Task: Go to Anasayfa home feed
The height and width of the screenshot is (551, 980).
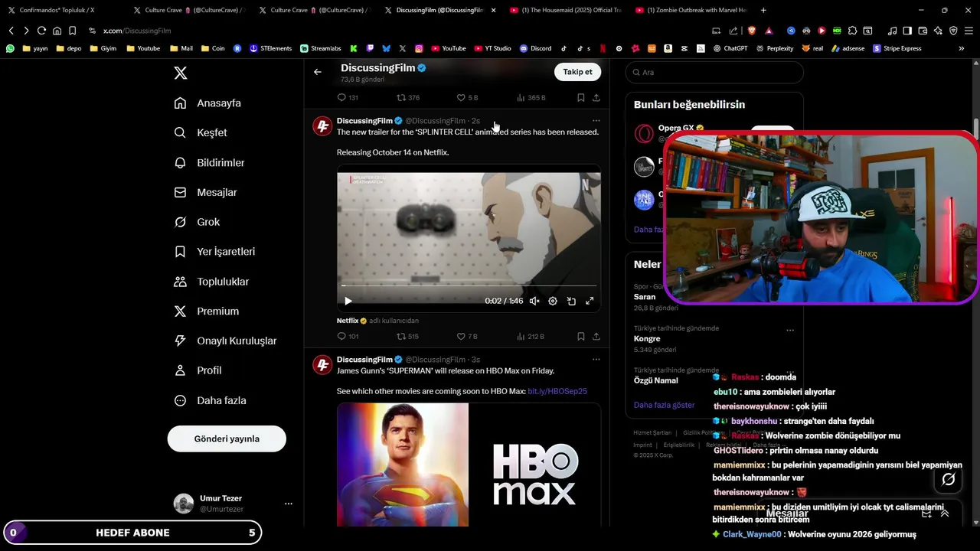Action: [207, 103]
